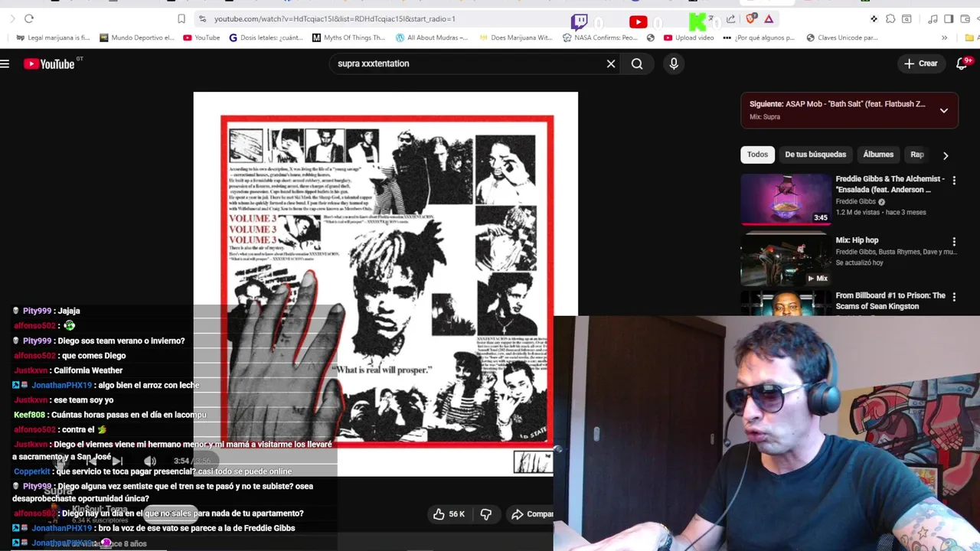The width and height of the screenshot is (980, 551).
Task: Open the Brave Rewards triangle icon
Action: (769, 19)
